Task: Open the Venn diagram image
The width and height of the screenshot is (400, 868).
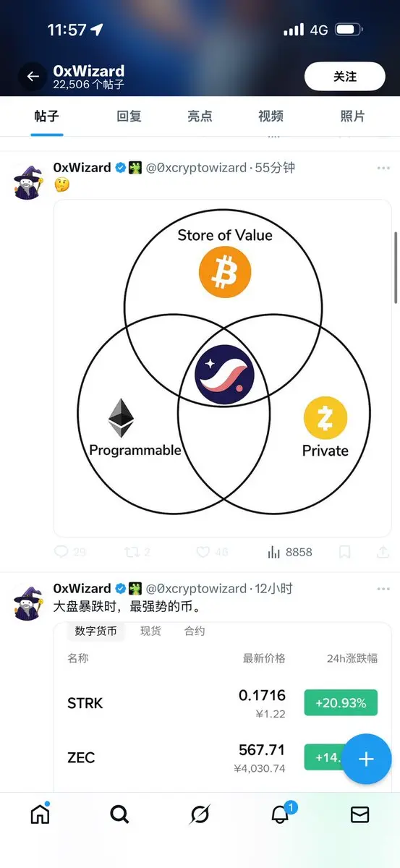Action: click(x=223, y=368)
